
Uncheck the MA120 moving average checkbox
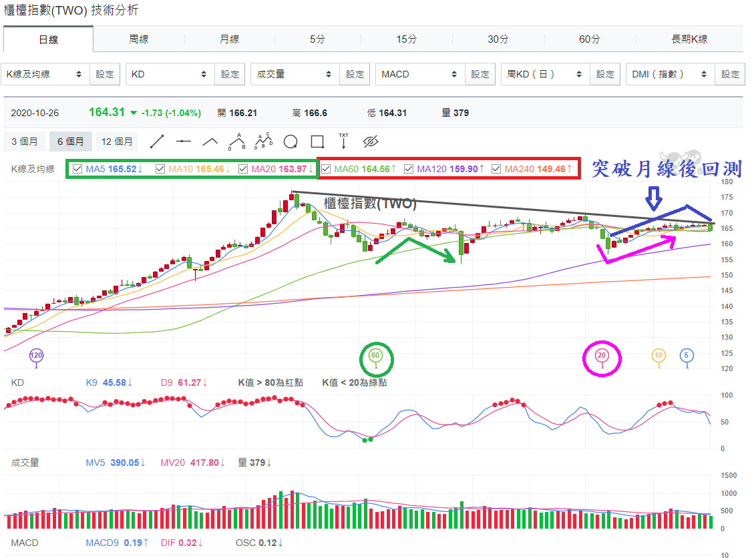tap(408, 169)
